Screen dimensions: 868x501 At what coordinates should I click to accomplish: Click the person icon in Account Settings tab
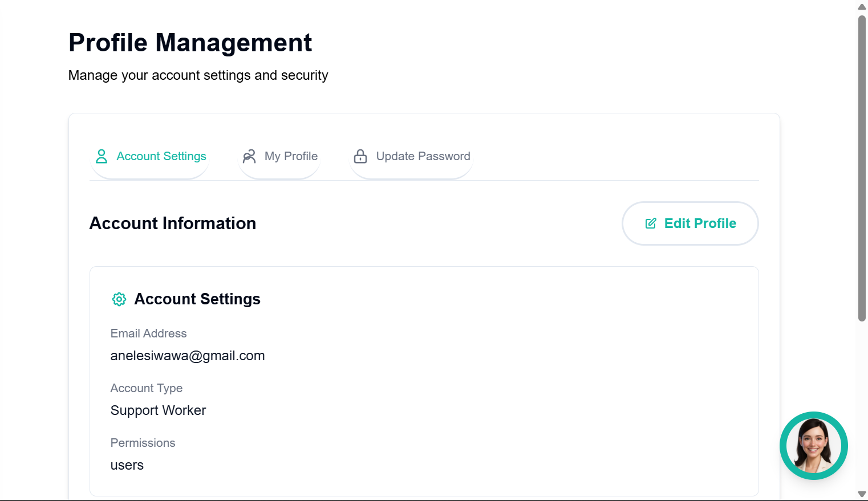(x=102, y=156)
